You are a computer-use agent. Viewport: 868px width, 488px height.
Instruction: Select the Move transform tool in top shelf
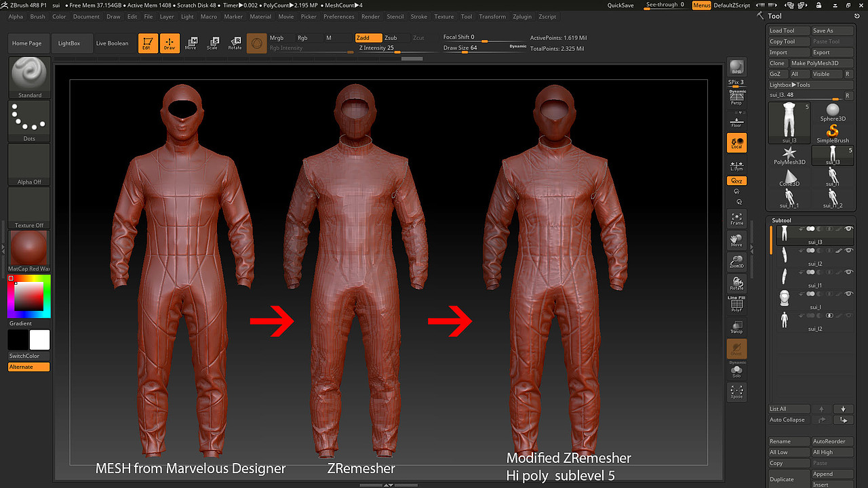[191, 43]
